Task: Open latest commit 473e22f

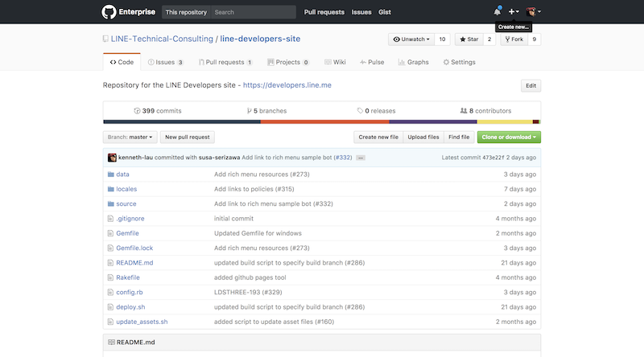Action: [493, 158]
